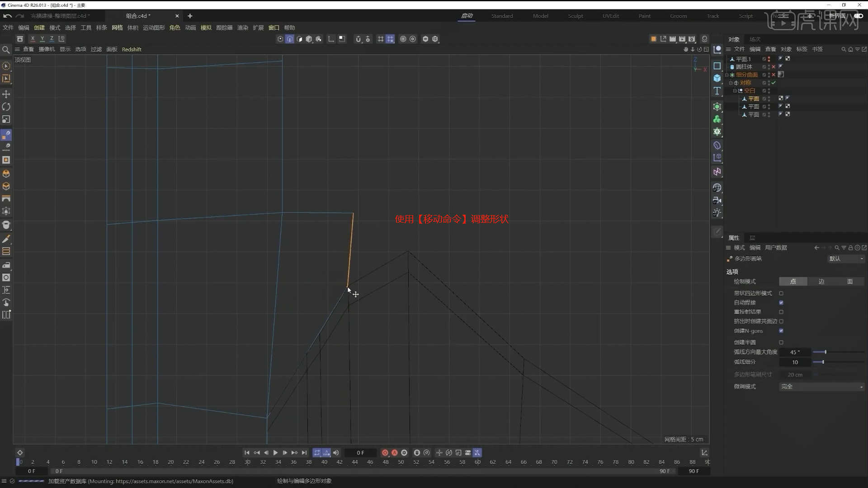The image size is (868, 488).
Task: Select the Move tool in left toolbar
Action: point(6,94)
